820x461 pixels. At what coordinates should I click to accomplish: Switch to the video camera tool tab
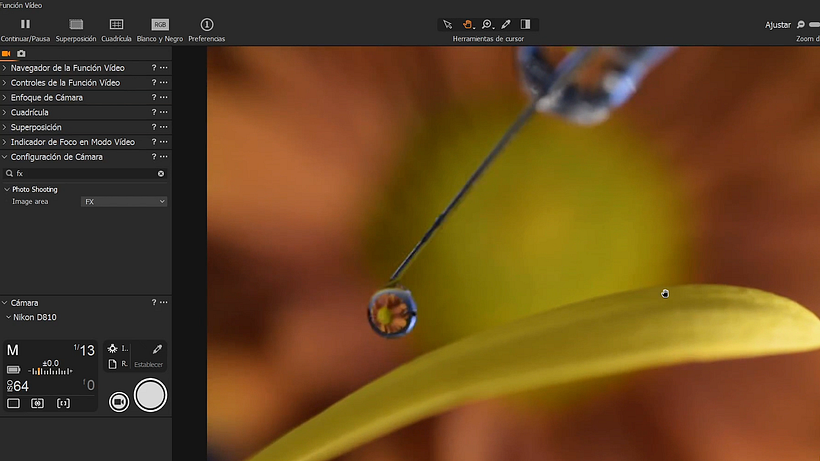pos(6,53)
